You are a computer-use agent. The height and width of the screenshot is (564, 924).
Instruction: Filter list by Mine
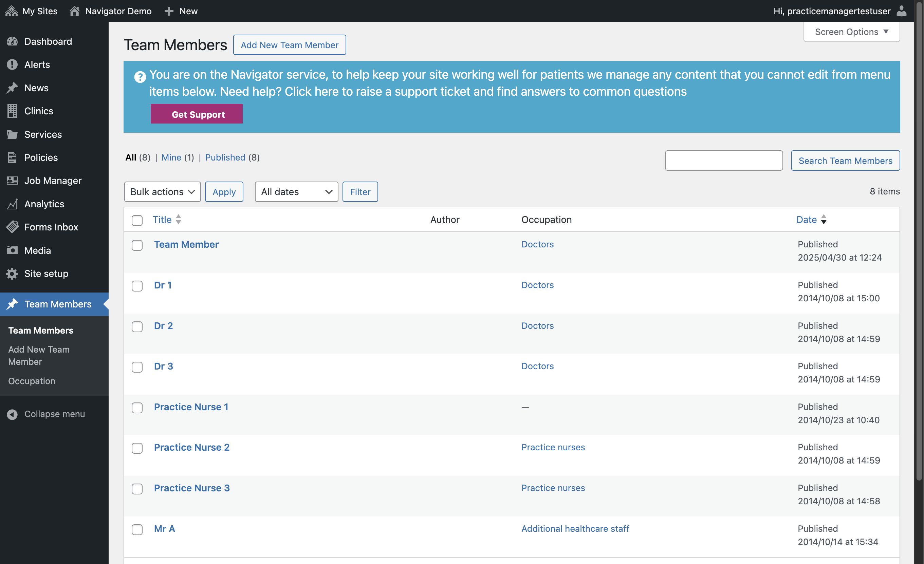171,157
